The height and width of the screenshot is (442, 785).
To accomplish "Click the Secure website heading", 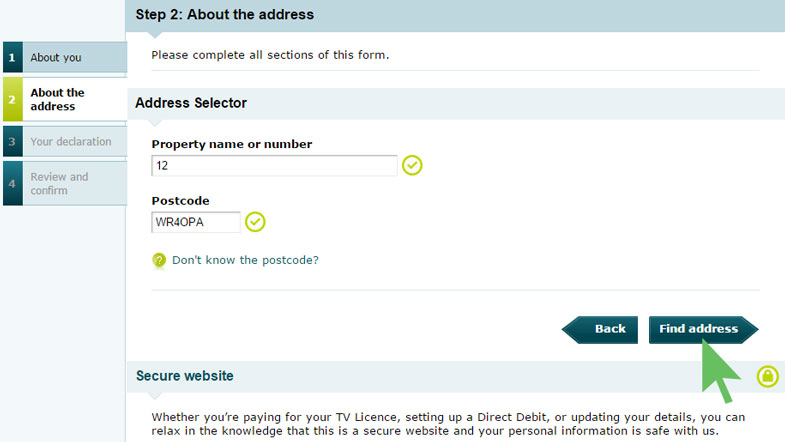I will 185,376.
